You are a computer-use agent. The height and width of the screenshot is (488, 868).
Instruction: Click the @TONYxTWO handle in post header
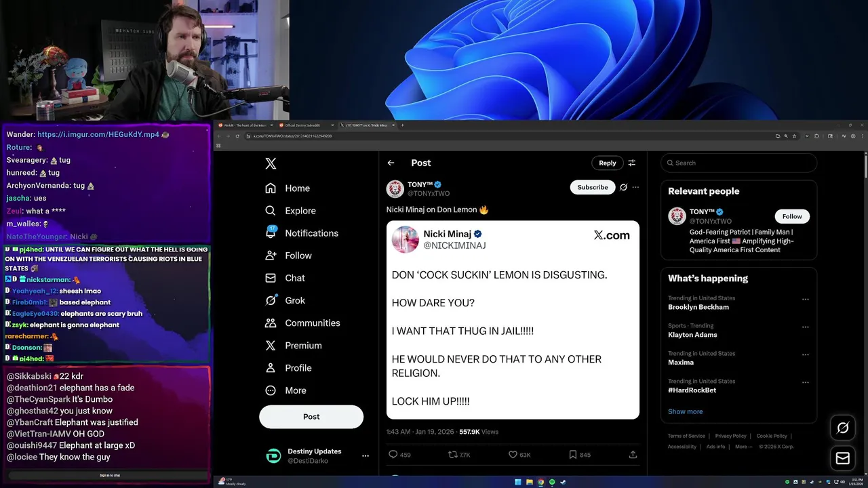click(x=429, y=193)
